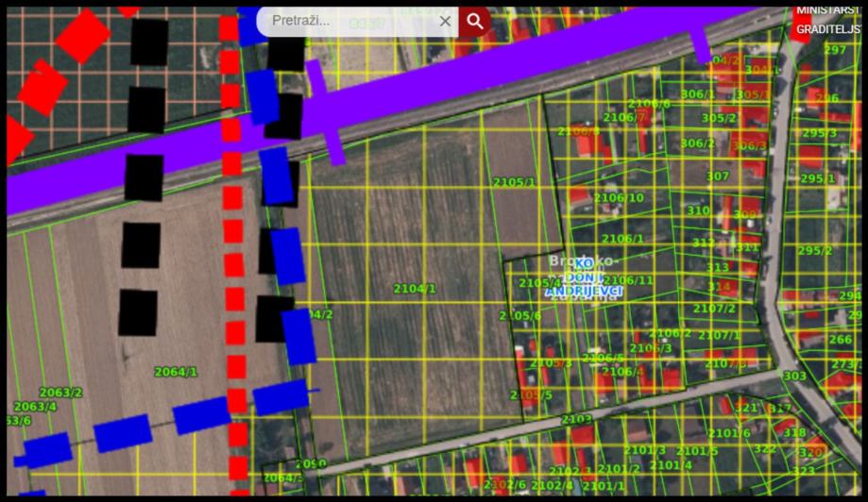Click the KO DONJI ANDRIJEVCI map label
Image resolution: width=868 pixels, height=502 pixels.
(584, 277)
